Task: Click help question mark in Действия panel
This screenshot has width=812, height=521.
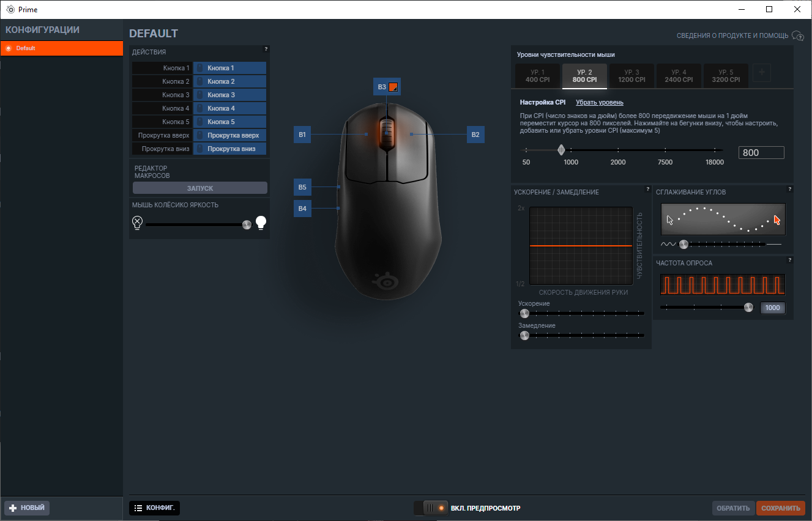Action: [x=266, y=49]
